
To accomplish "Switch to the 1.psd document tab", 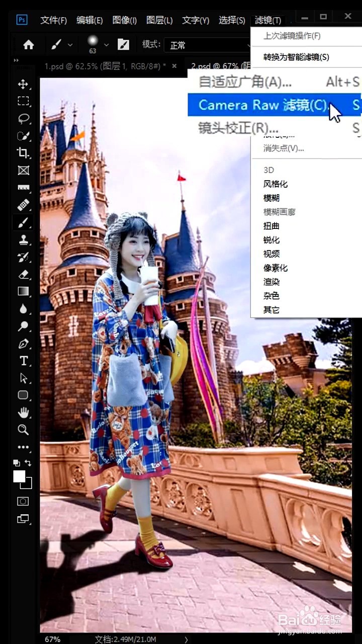I will pos(104,66).
